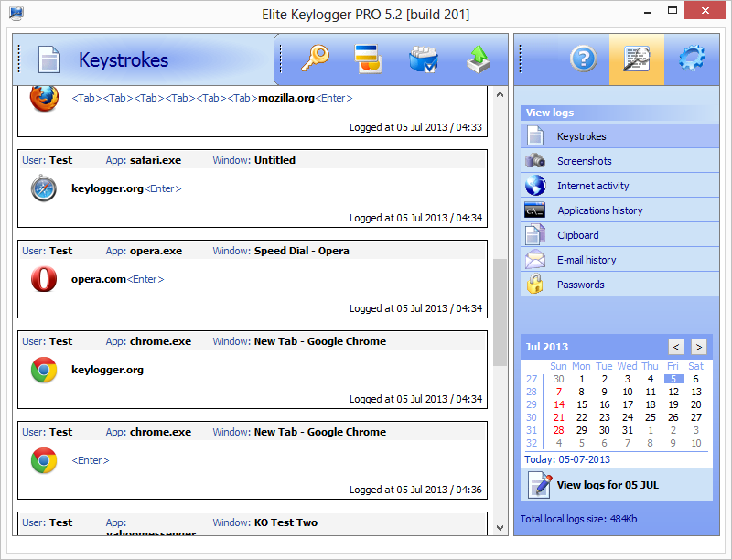Open the settings gear icon

pos(692,58)
